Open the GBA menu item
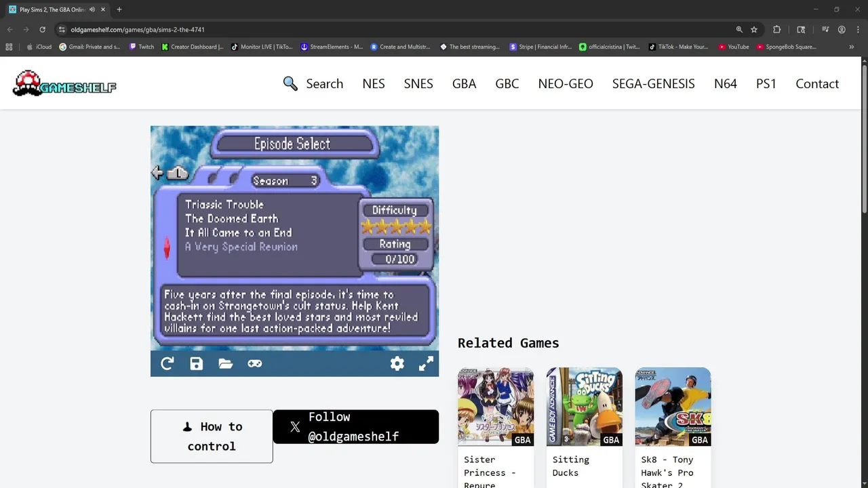Screen dimensions: 868x488 point(465,83)
